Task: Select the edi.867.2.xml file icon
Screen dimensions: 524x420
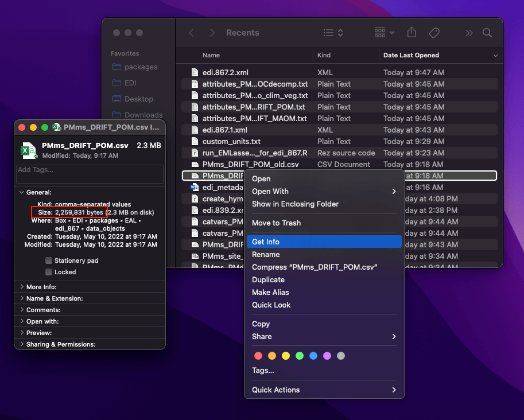Action: (195, 72)
